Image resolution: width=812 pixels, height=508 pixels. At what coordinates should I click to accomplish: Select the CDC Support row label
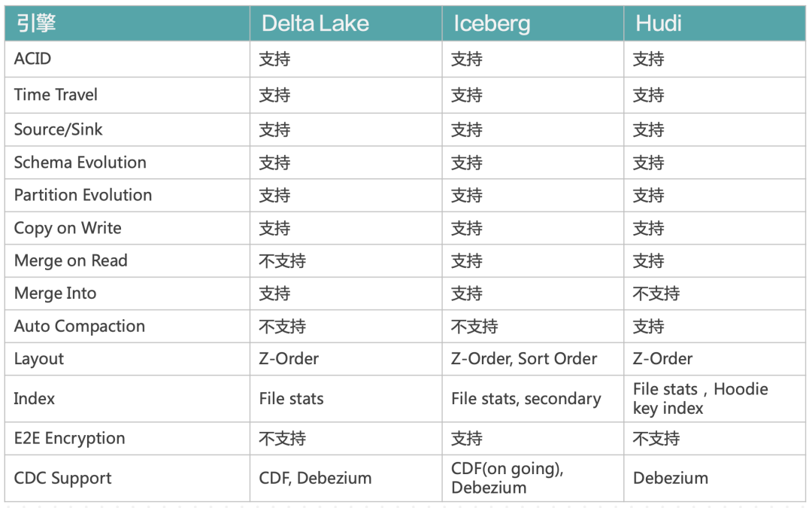tap(62, 478)
